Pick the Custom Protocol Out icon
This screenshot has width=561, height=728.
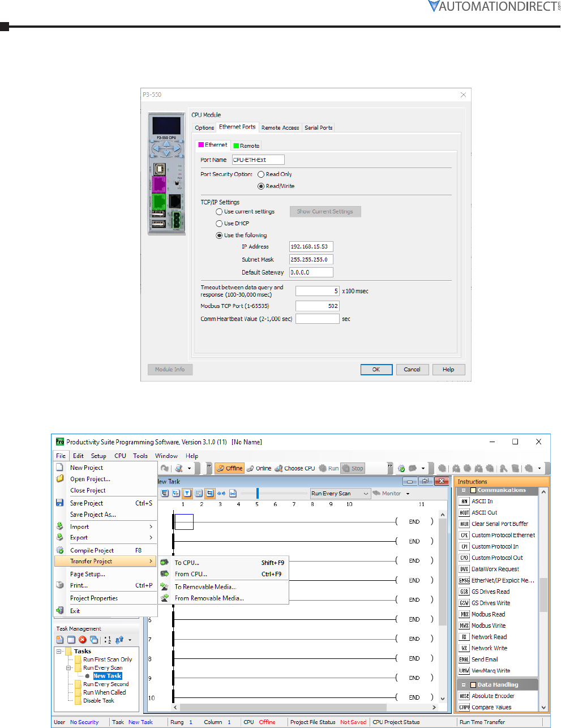click(464, 558)
